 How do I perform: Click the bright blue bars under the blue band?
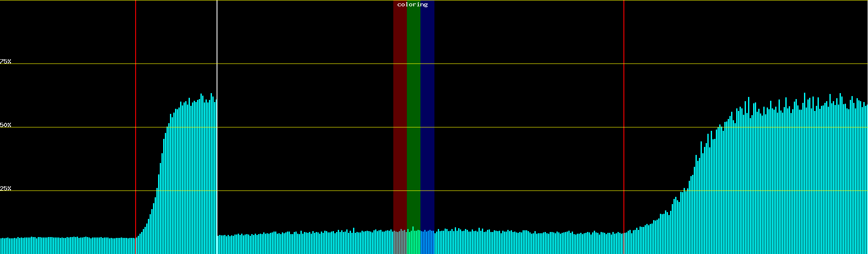pos(427,243)
